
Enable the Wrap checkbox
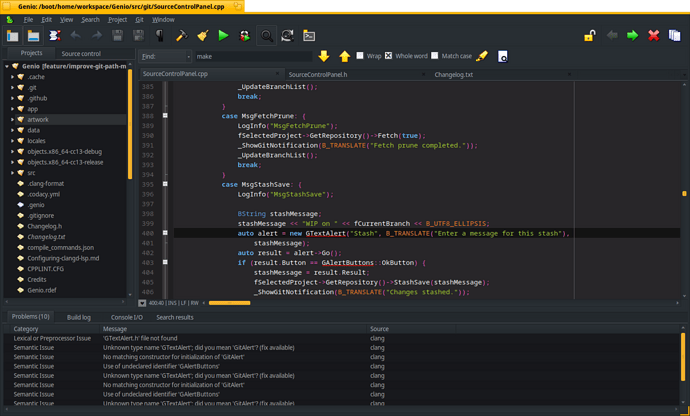pos(361,57)
